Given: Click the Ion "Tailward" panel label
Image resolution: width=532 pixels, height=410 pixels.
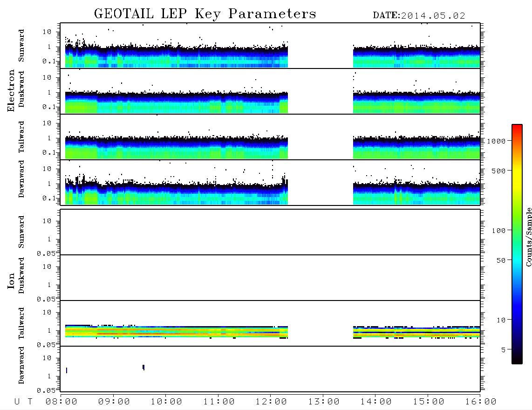Looking at the screenshot, I should (21, 323).
